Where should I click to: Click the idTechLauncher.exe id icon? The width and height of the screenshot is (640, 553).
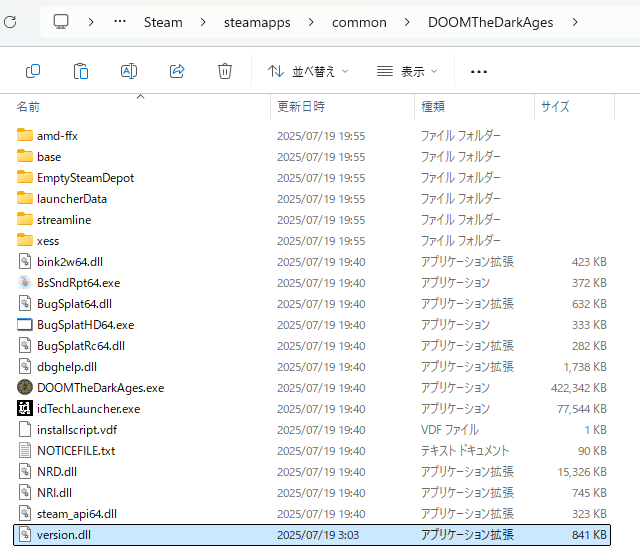[25, 409]
